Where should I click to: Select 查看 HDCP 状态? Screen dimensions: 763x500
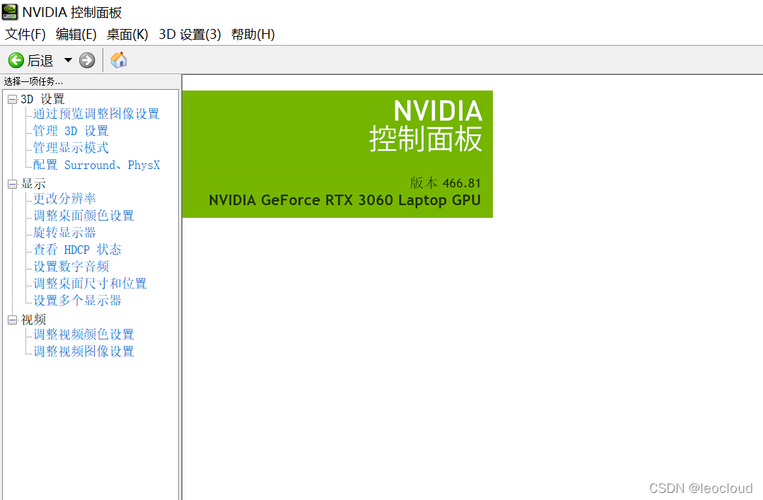[77, 250]
